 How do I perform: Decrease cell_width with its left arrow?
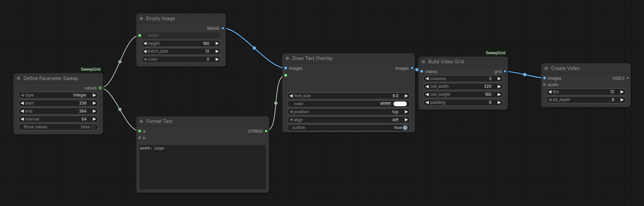click(x=427, y=86)
